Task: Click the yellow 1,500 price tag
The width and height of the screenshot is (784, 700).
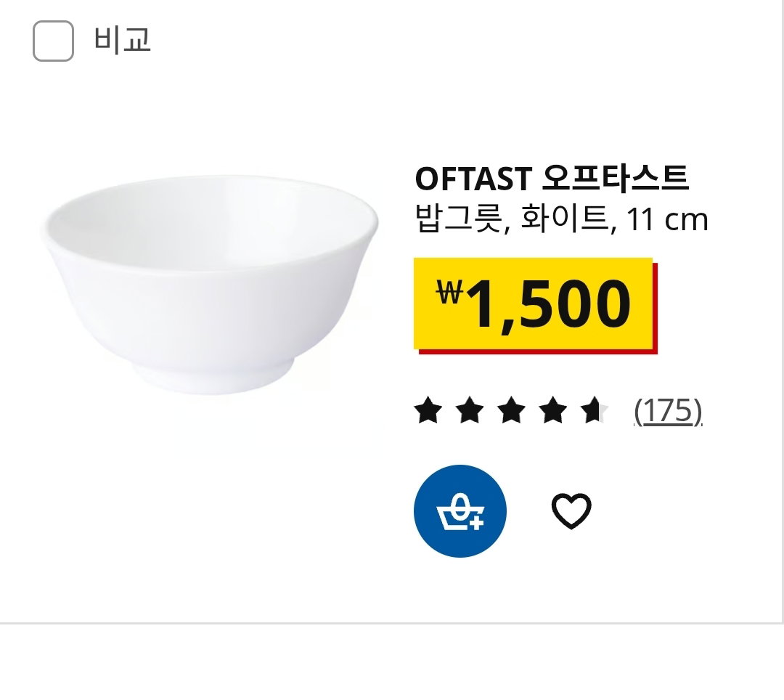Action: [535, 306]
